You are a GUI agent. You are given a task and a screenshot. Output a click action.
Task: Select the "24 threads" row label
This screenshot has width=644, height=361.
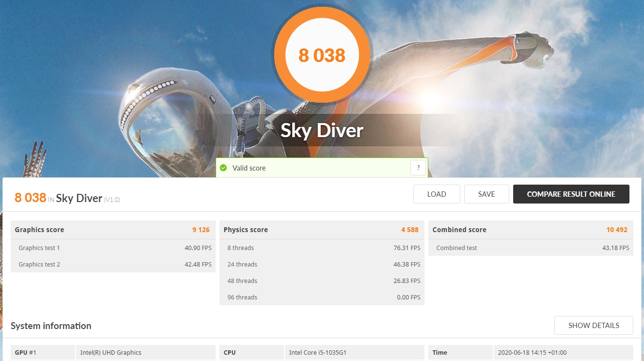(242, 265)
